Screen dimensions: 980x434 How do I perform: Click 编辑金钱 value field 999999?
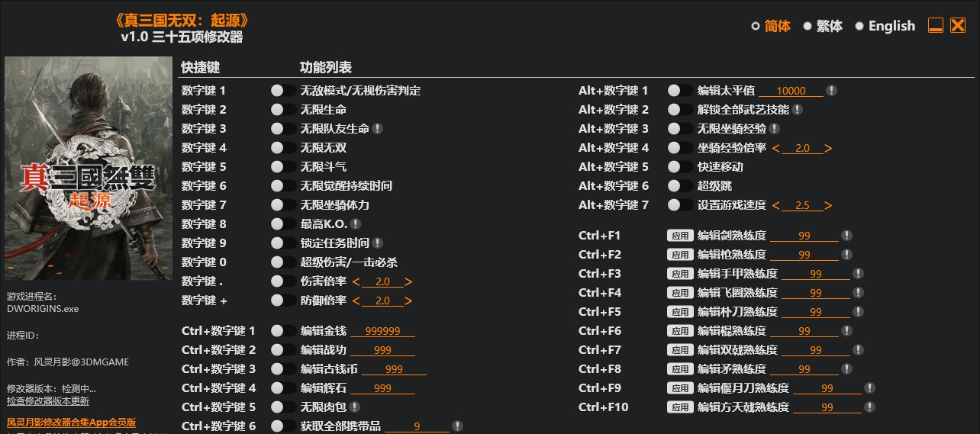382,331
